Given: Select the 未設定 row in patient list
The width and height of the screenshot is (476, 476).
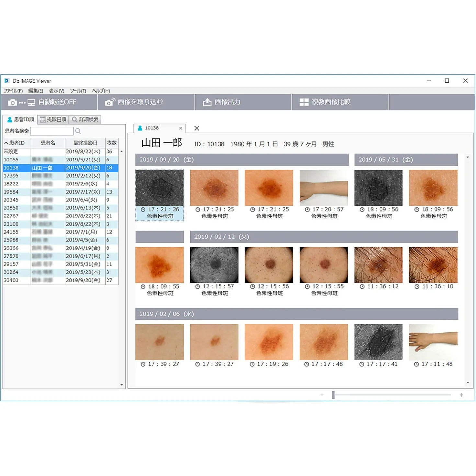Looking at the screenshot, I should 61,151.
